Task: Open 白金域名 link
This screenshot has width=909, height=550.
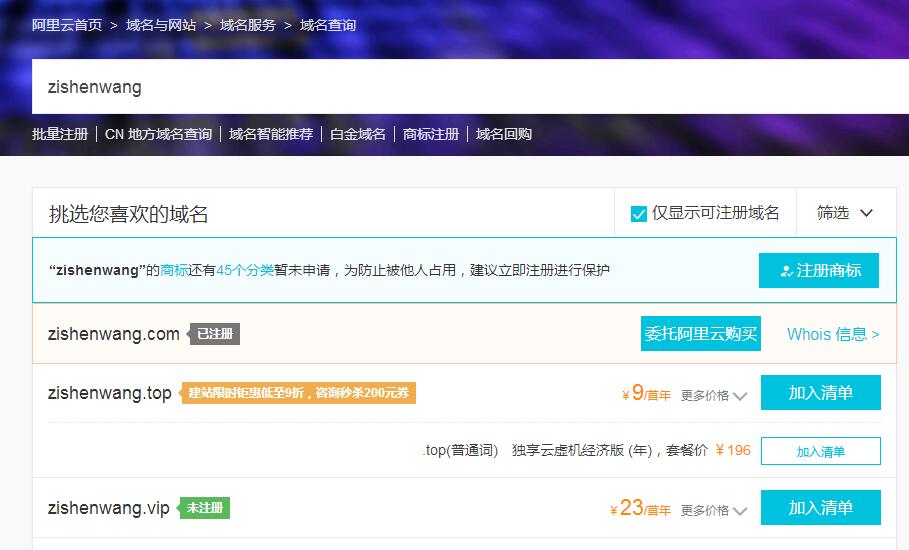Action: [x=358, y=134]
